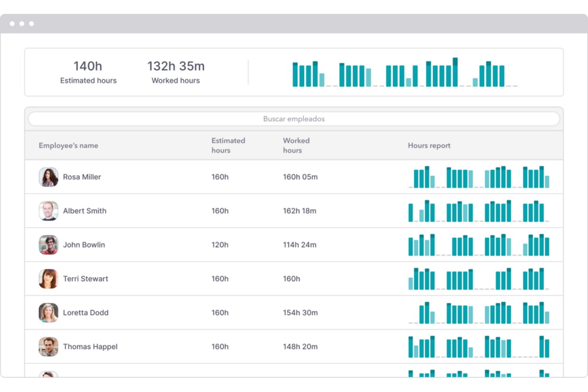
Task: Click John Bowlin's worked hours 114h 24m
Action: [300, 245]
